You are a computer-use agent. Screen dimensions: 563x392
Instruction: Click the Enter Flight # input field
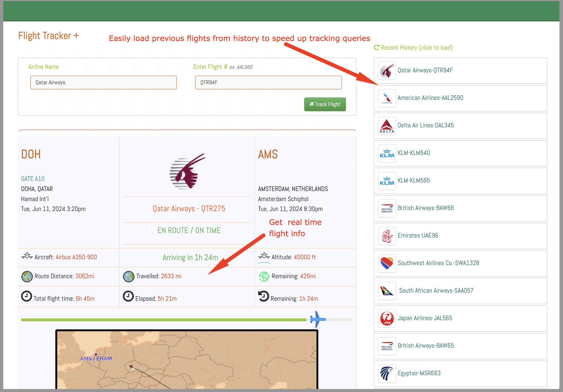[268, 82]
